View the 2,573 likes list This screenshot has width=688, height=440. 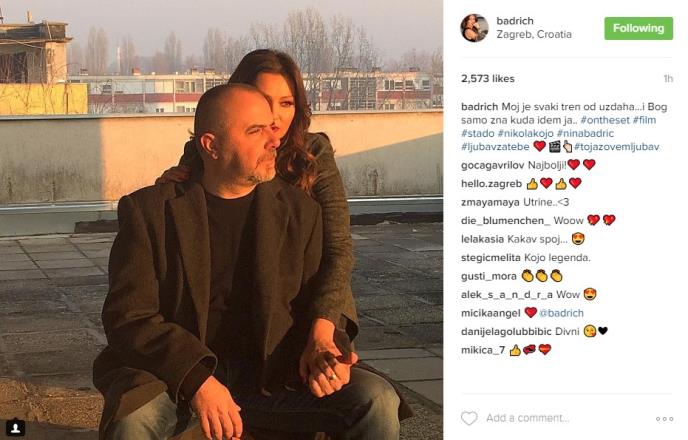coord(487,79)
